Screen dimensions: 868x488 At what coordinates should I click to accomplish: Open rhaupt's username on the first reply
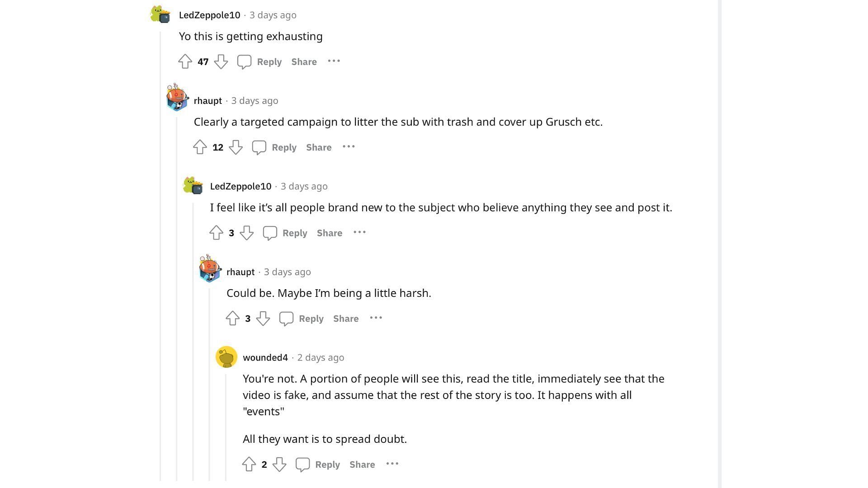pyautogui.click(x=208, y=101)
